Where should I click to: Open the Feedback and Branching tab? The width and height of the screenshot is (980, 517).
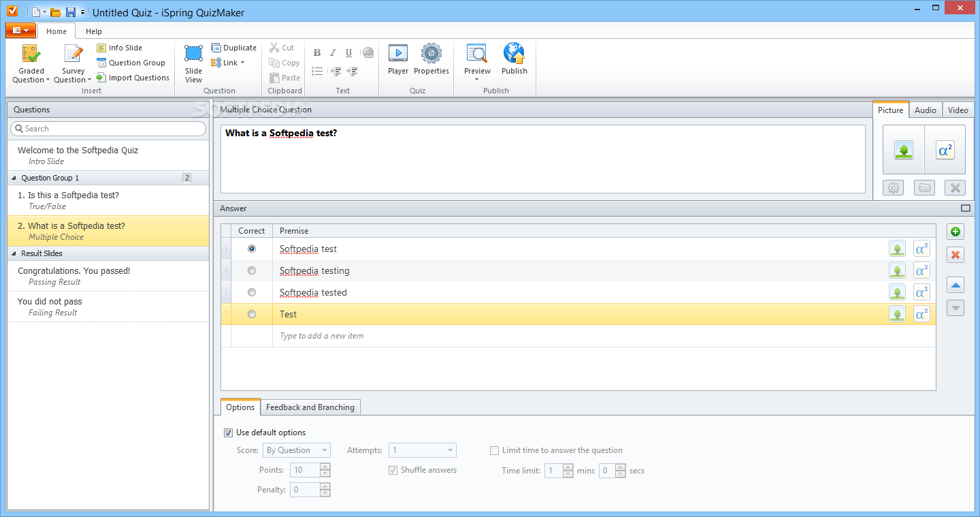310,407
